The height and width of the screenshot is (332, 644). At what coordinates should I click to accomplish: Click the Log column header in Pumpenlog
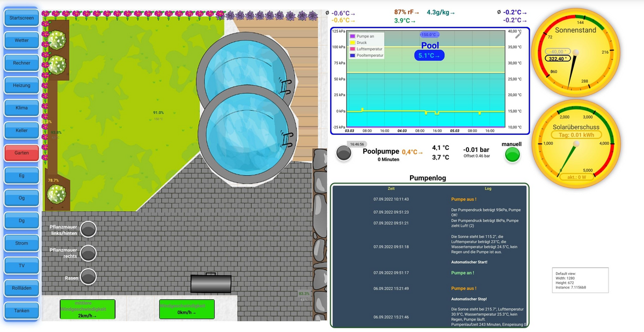[488, 189]
